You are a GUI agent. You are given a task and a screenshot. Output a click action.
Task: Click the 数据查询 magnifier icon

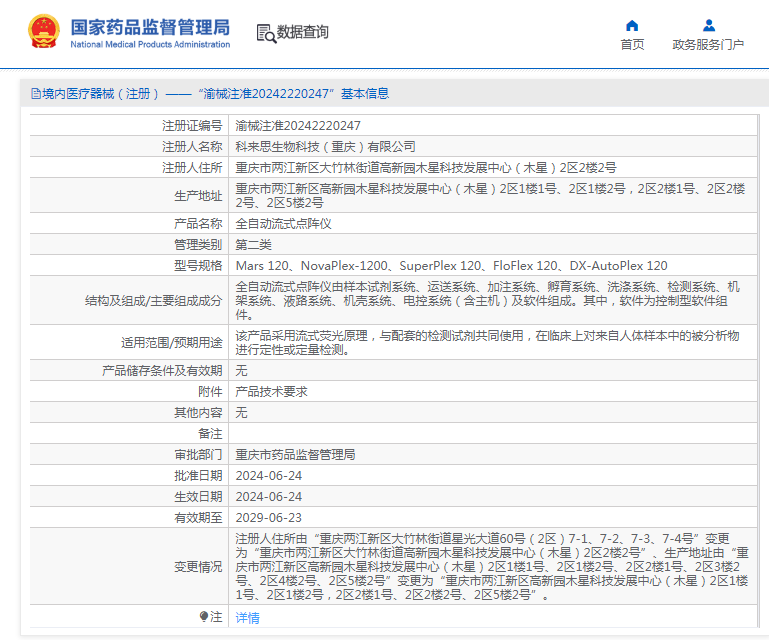(x=266, y=33)
